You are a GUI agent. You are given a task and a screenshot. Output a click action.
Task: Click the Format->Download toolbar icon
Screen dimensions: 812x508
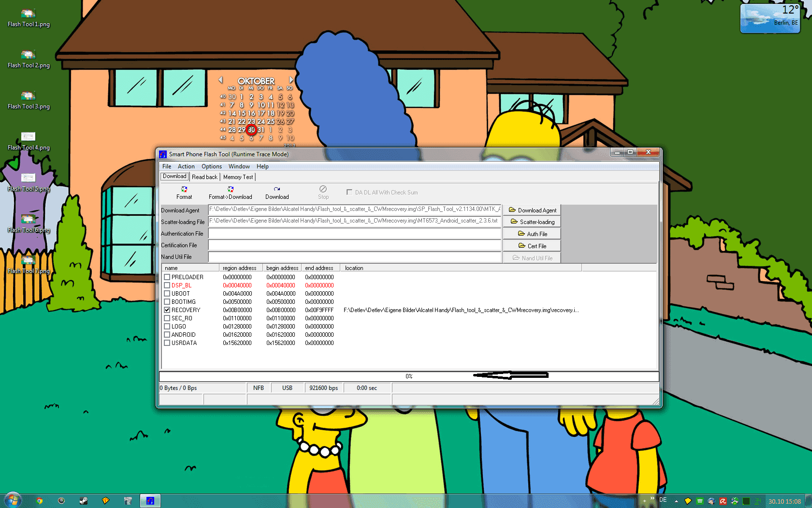click(231, 189)
